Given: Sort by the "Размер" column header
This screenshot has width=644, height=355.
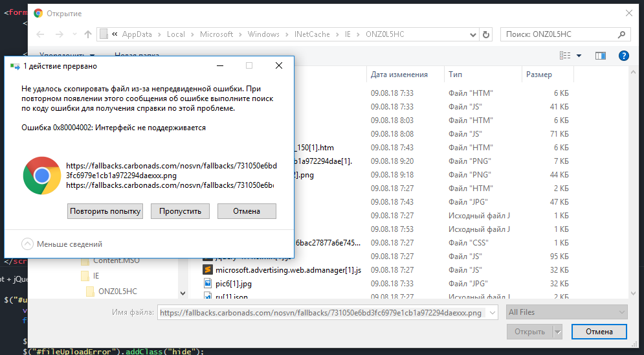Looking at the screenshot, I should point(539,74).
